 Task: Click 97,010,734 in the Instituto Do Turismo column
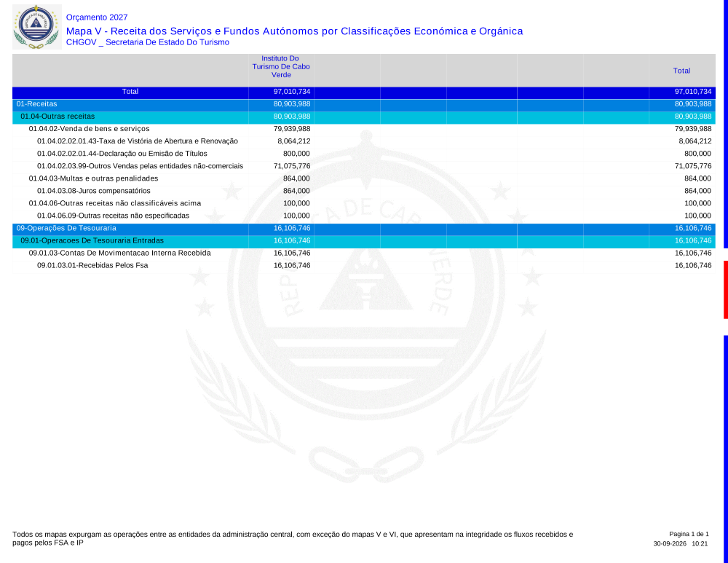292,92
